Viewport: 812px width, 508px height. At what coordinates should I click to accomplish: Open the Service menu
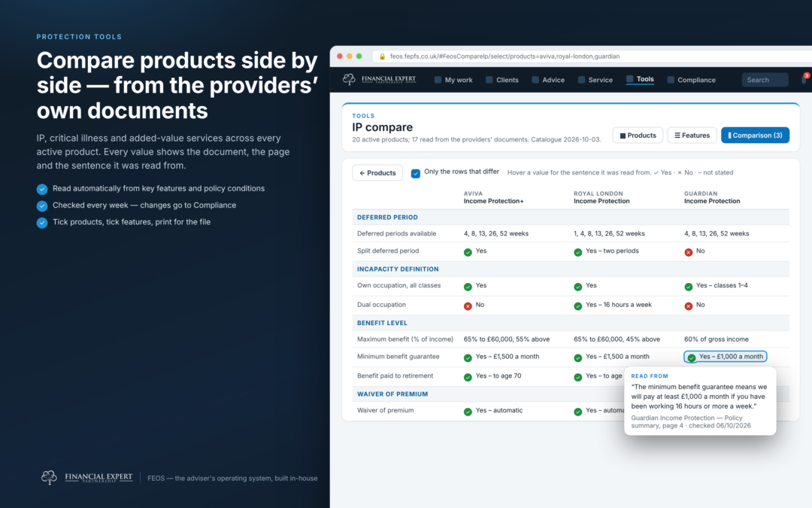tap(595, 80)
